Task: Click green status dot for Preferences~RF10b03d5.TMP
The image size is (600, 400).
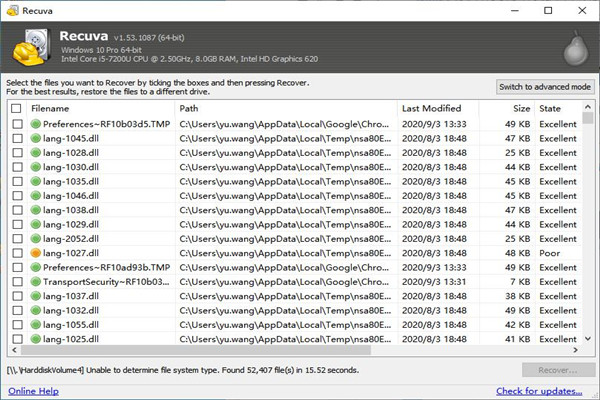Action: tap(36, 124)
